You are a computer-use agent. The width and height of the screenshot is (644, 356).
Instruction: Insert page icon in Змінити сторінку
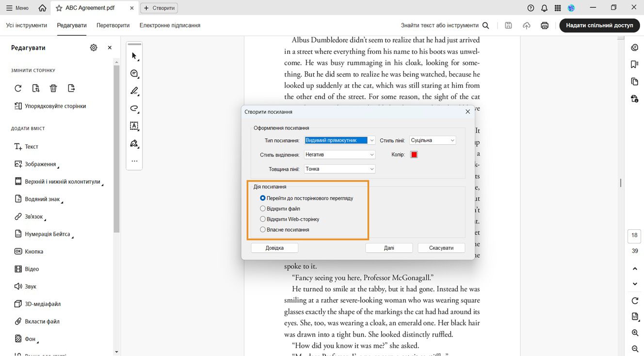[36, 88]
